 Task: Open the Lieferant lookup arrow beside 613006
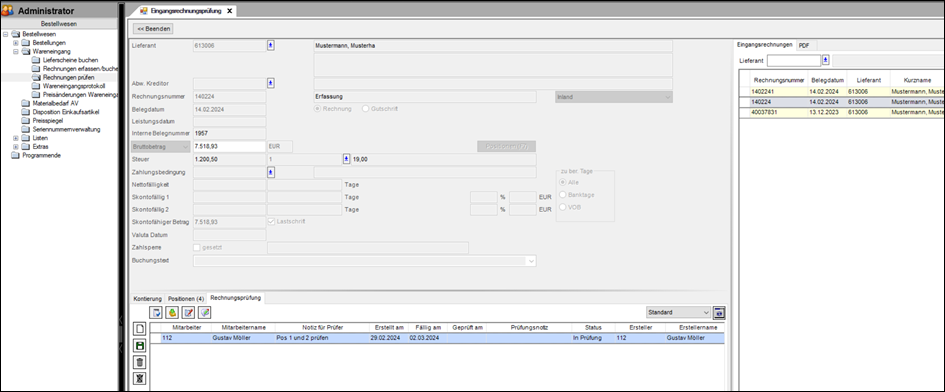pos(271,45)
